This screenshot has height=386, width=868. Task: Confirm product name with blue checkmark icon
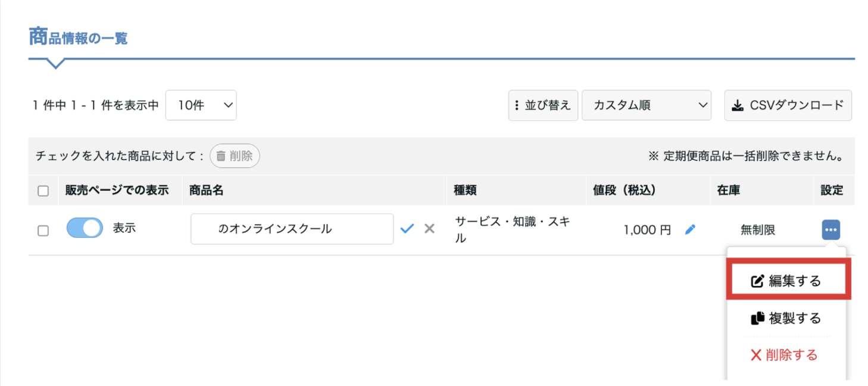click(407, 229)
